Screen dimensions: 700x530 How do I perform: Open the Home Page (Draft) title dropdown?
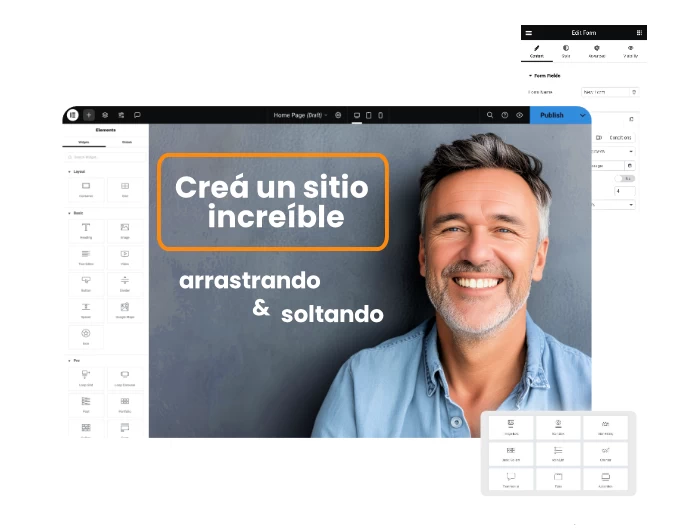click(x=300, y=115)
